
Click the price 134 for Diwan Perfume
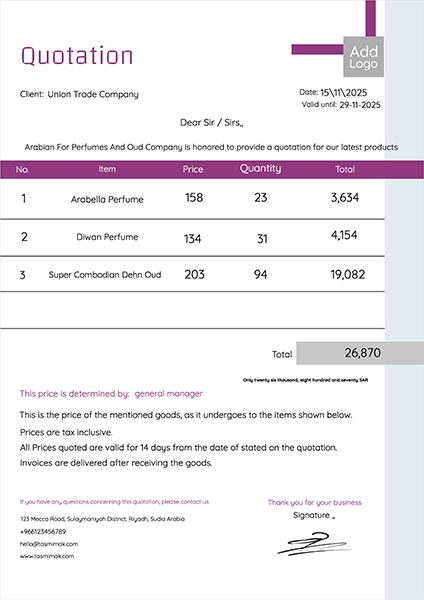point(192,239)
